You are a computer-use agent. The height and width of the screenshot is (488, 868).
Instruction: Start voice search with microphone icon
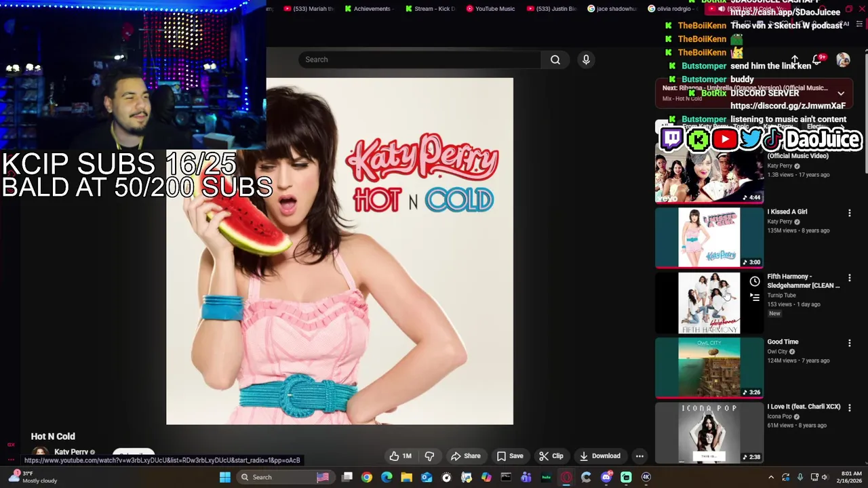pos(586,60)
